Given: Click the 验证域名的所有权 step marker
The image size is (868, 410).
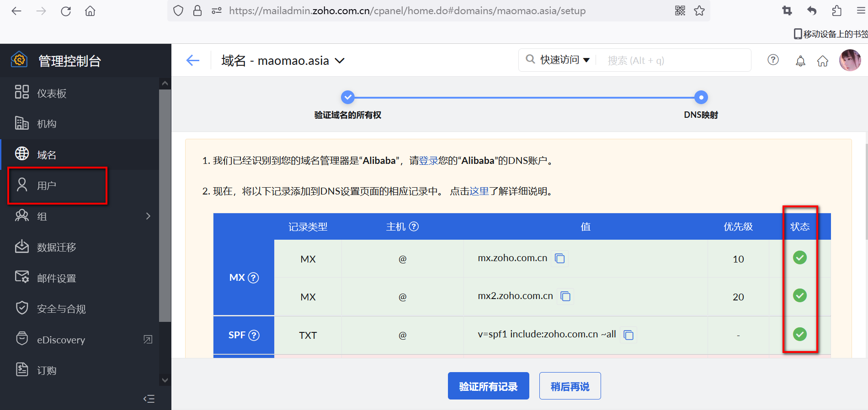Looking at the screenshot, I should tap(348, 97).
